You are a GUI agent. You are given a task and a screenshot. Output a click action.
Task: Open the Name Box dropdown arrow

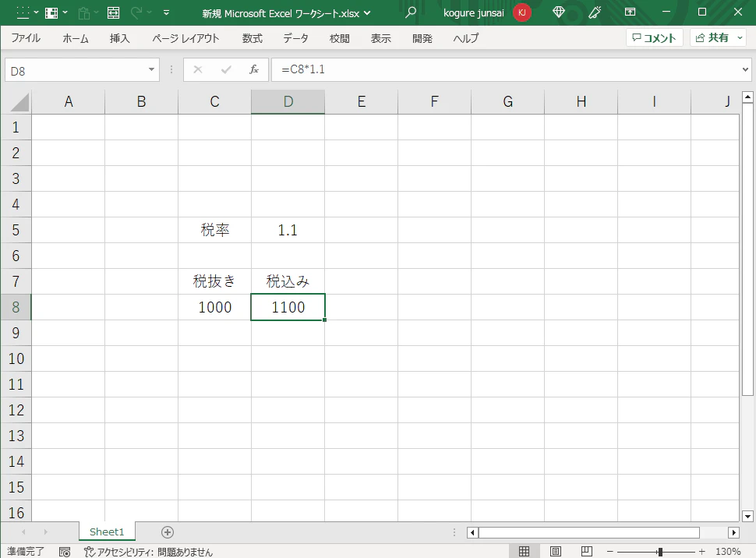151,70
